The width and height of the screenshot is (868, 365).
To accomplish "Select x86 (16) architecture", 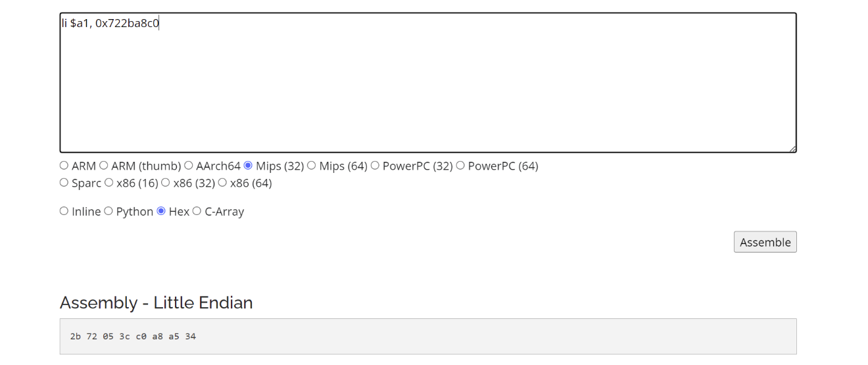I will pos(108,183).
